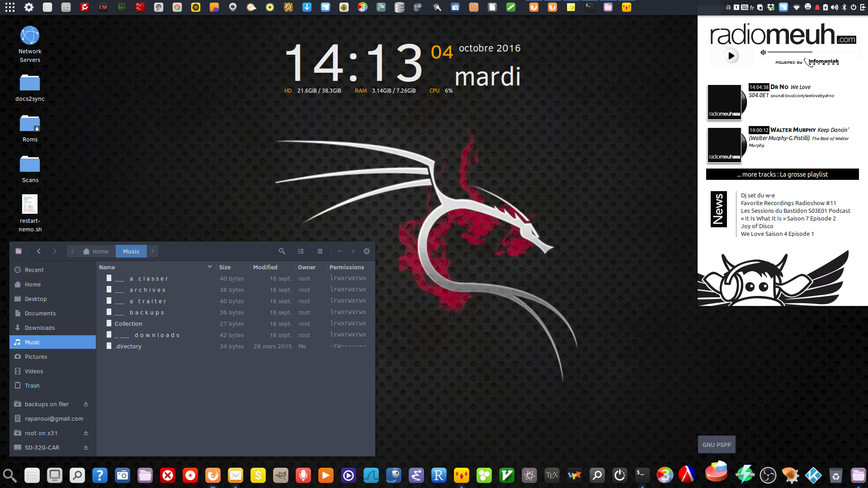Select the .directory file row

pyautogui.click(x=236, y=346)
